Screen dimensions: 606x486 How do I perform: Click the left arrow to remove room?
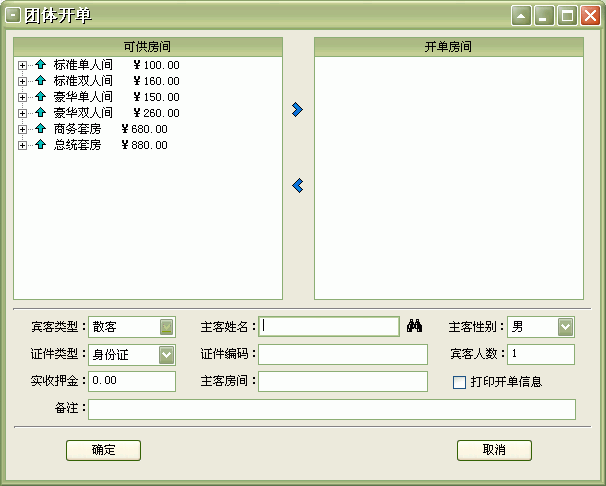coord(297,185)
